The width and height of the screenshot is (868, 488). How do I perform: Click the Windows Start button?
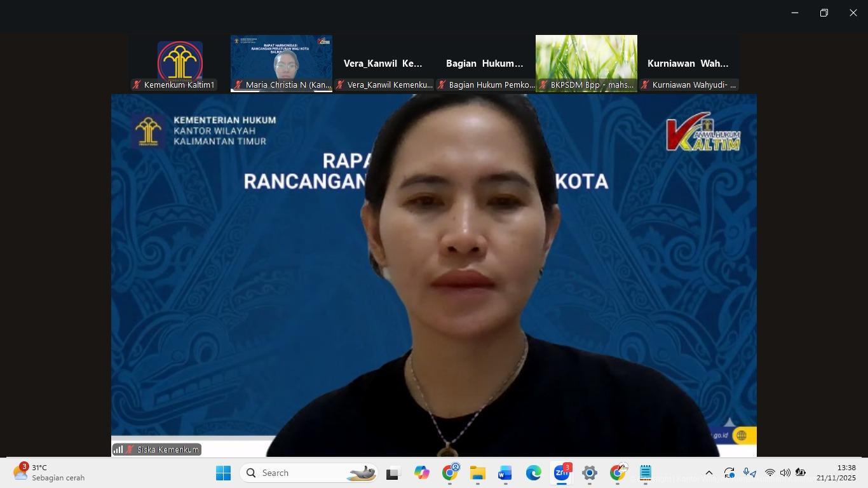(x=223, y=473)
